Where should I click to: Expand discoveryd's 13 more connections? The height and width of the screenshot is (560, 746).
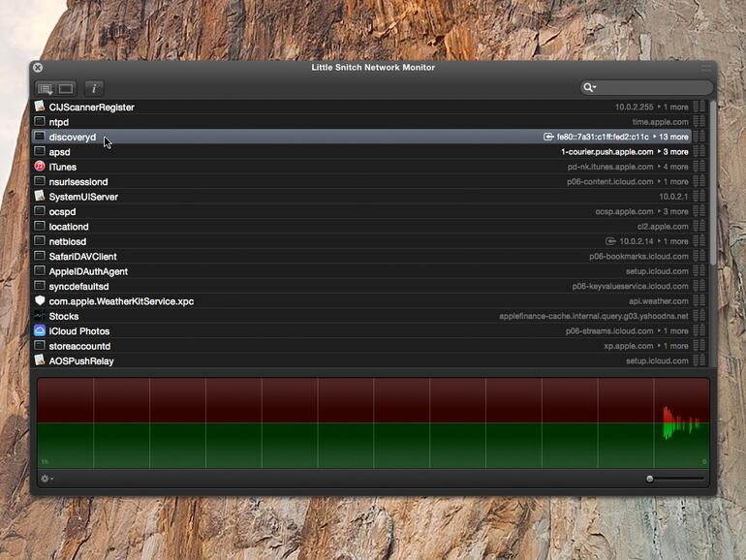pos(670,137)
